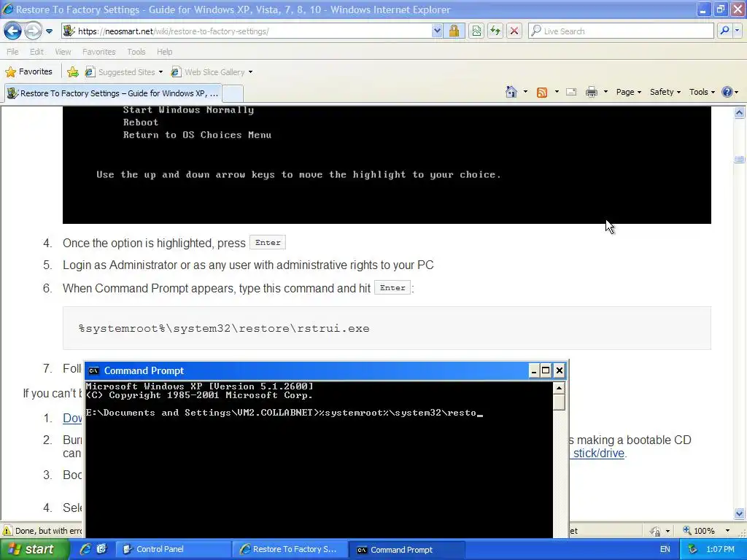The height and width of the screenshot is (560, 747).
Task: Open the Edit menu
Action: pyautogui.click(x=36, y=52)
